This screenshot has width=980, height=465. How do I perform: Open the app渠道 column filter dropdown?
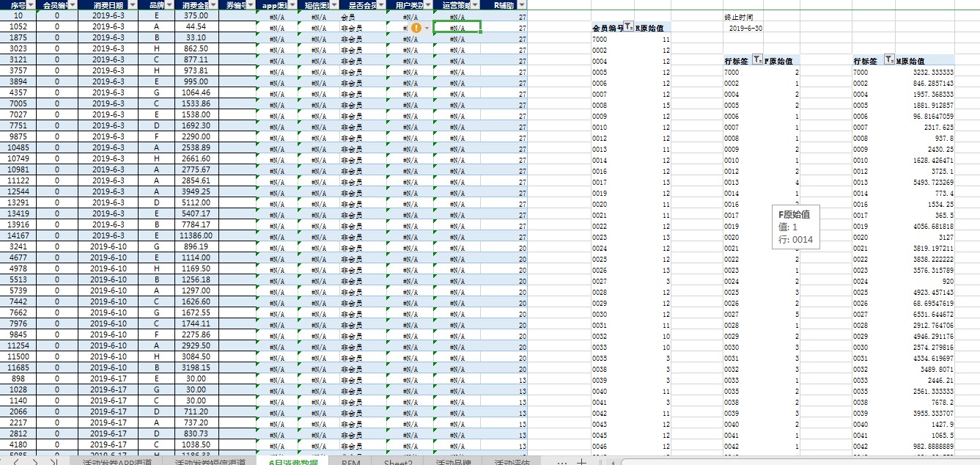(294, 5)
